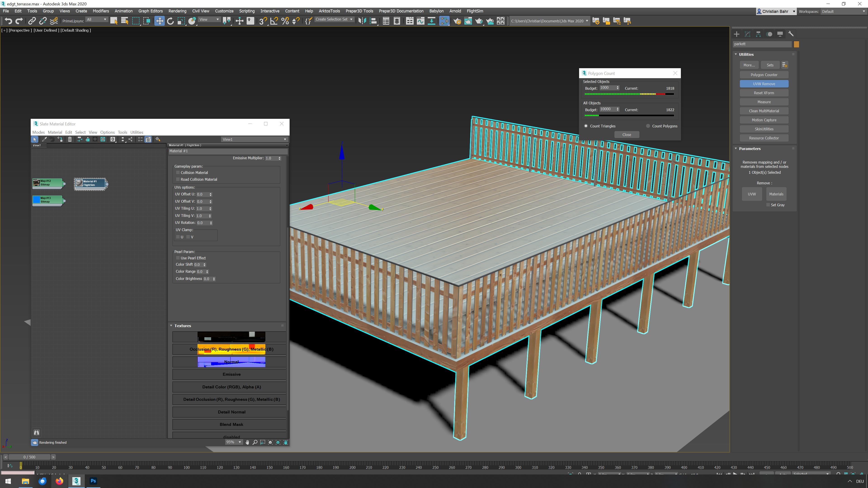868x488 pixels.
Task: Click the Pan tool hand in Slate editor
Action: tap(247, 442)
